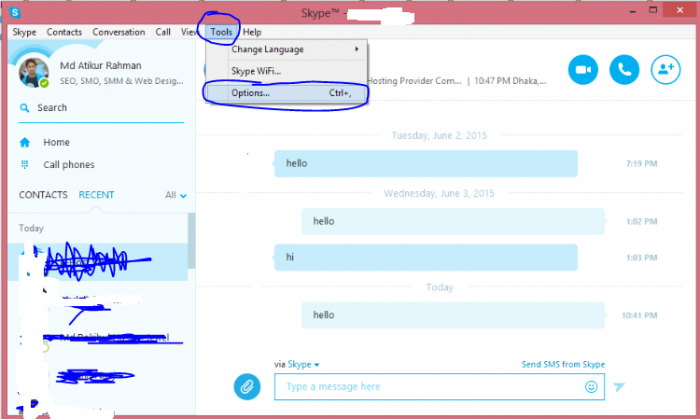
Task: Click Send SMS from Skype link
Action: [563, 364]
